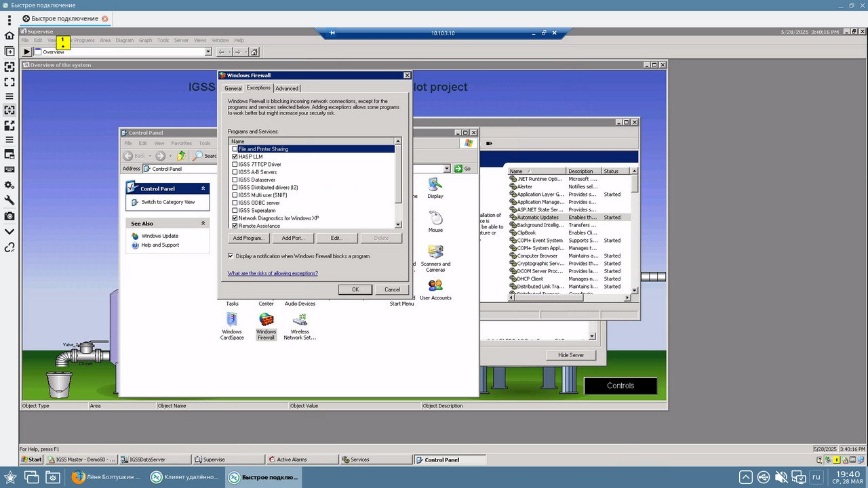Click the Add Port button
The height and width of the screenshot is (488, 868).
point(293,239)
